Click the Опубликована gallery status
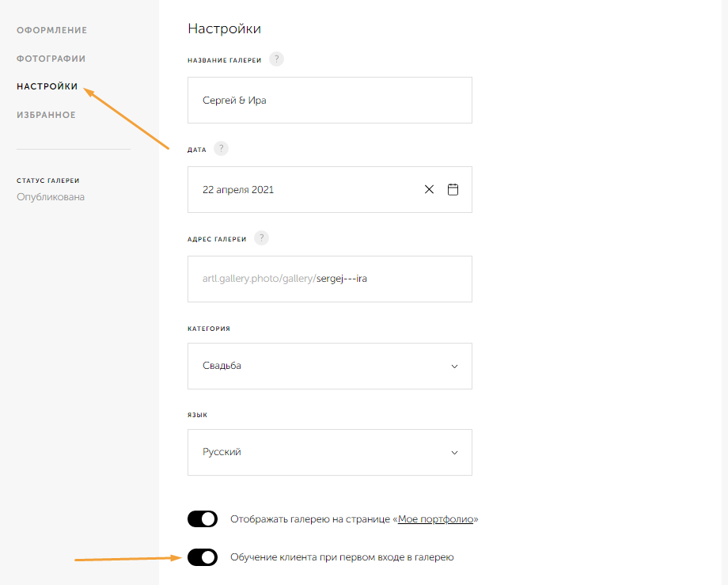Image resolution: width=728 pixels, height=585 pixels. point(51,196)
